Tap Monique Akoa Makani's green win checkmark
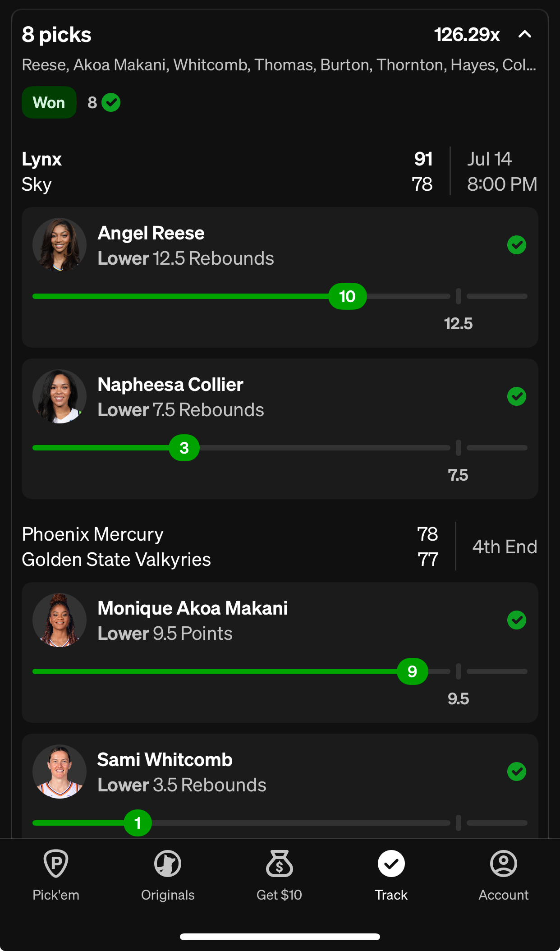 click(517, 620)
